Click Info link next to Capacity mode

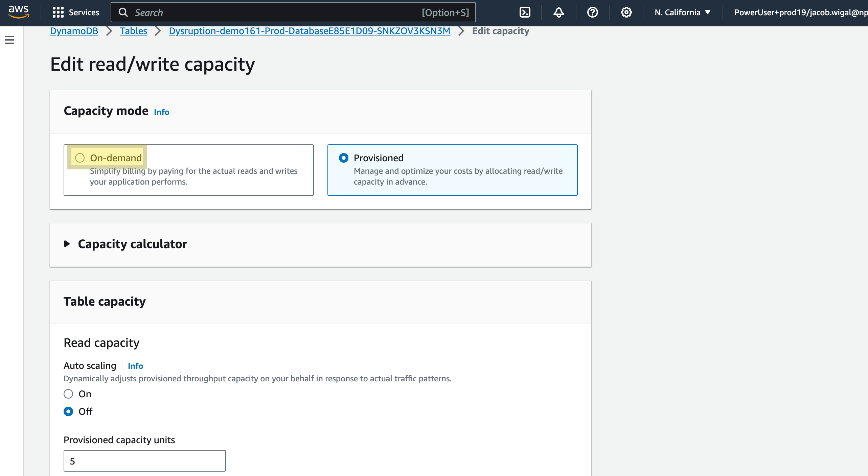click(162, 112)
